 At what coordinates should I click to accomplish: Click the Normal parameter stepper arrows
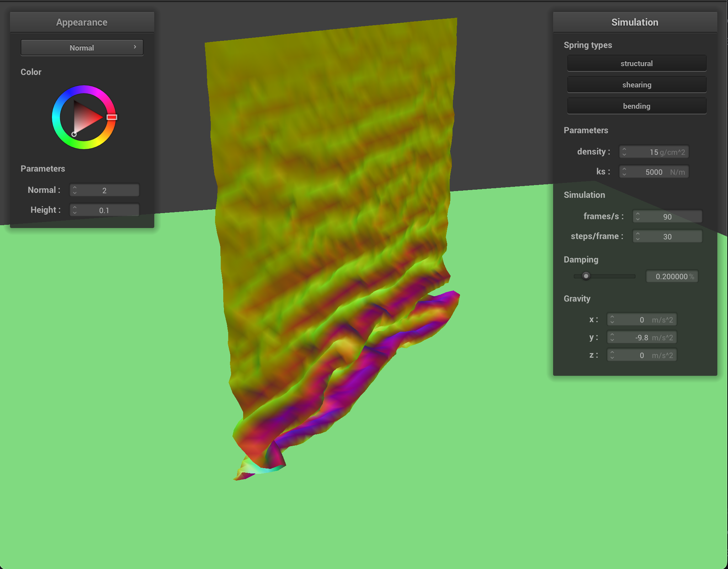click(75, 190)
